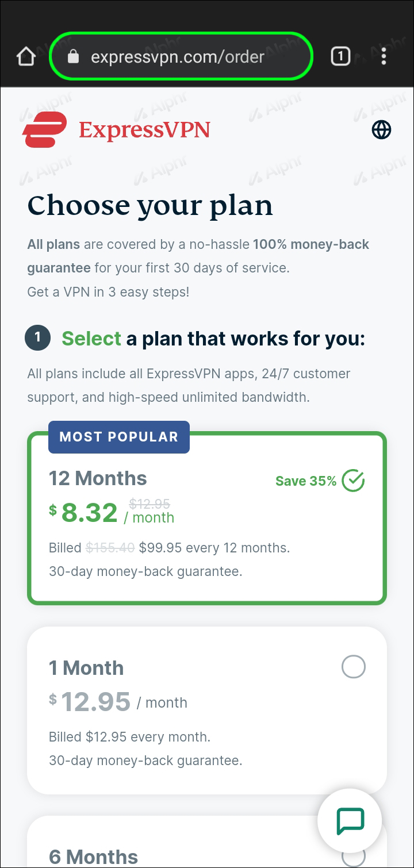The height and width of the screenshot is (868, 414).
Task: Open the browser tab switcher
Action: 340,56
